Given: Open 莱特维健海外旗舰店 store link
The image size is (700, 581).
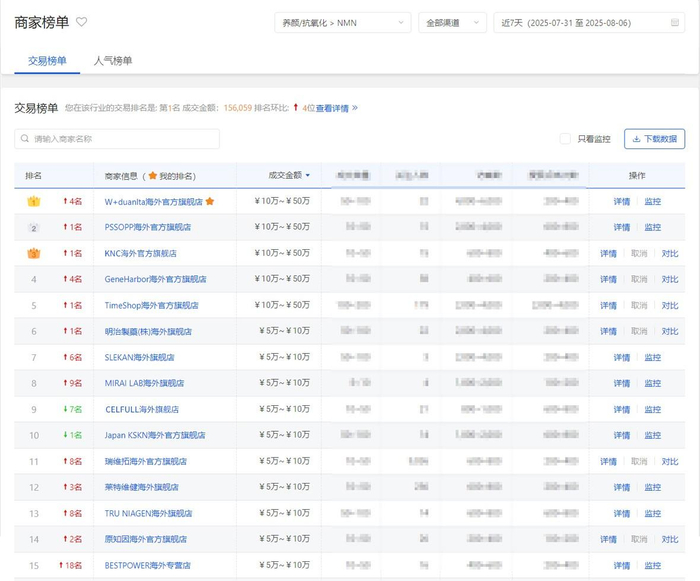Looking at the screenshot, I should (142, 487).
